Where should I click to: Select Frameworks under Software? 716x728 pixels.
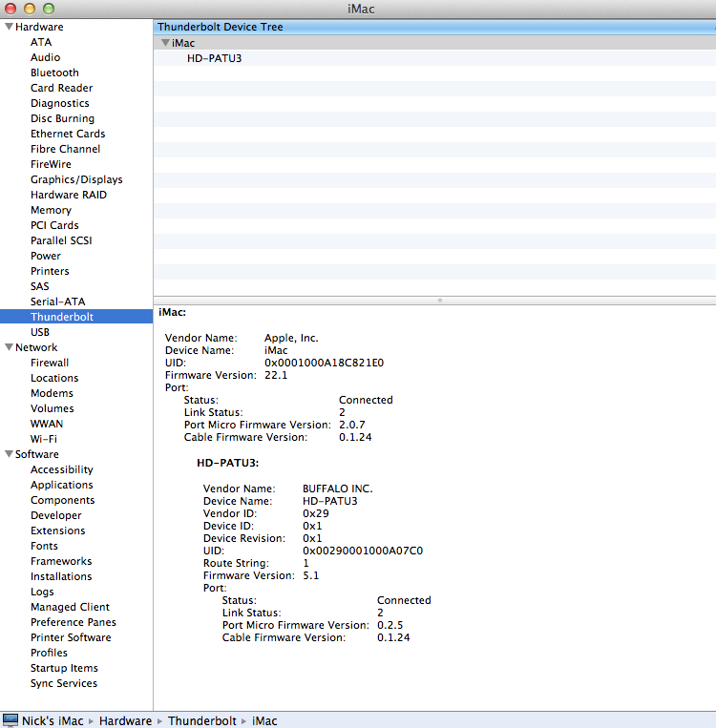[61, 561]
